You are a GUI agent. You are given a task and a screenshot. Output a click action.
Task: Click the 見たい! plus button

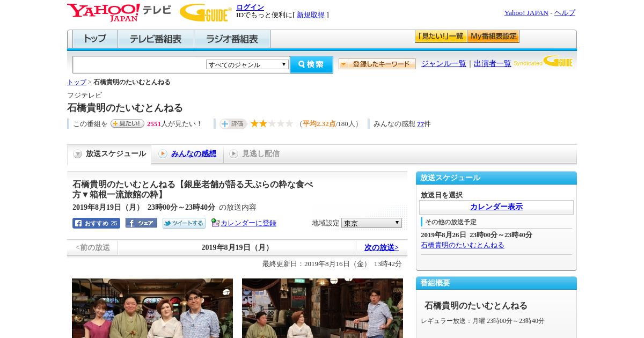click(127, 123)
